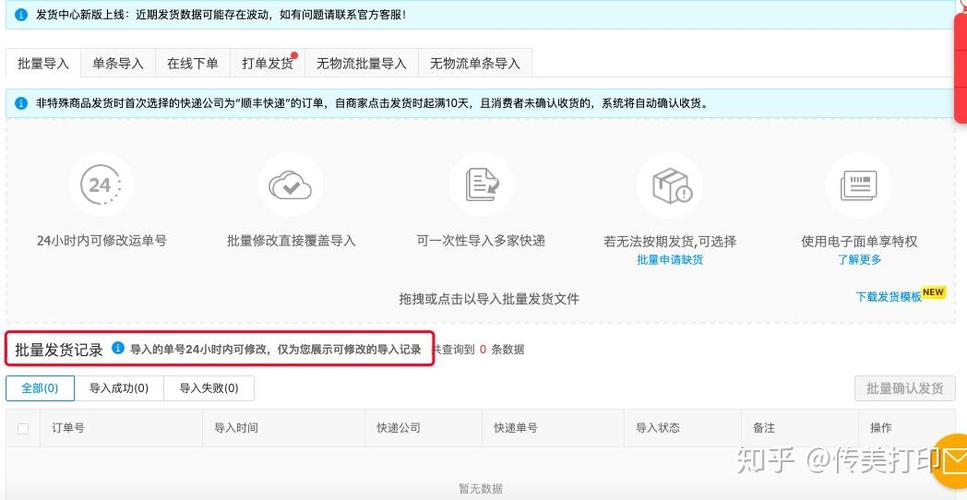Click 拖拽或点击以导入批量发货文件 upload area text
Viewport: 967px width, 500px height.
click(x=489, y=299)
